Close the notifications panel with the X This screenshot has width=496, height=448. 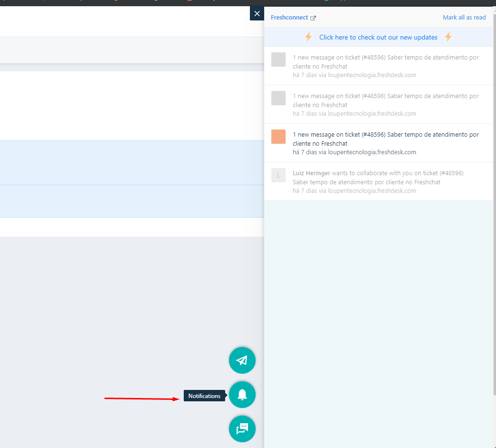pyautogui.click(x=257, y=14)
